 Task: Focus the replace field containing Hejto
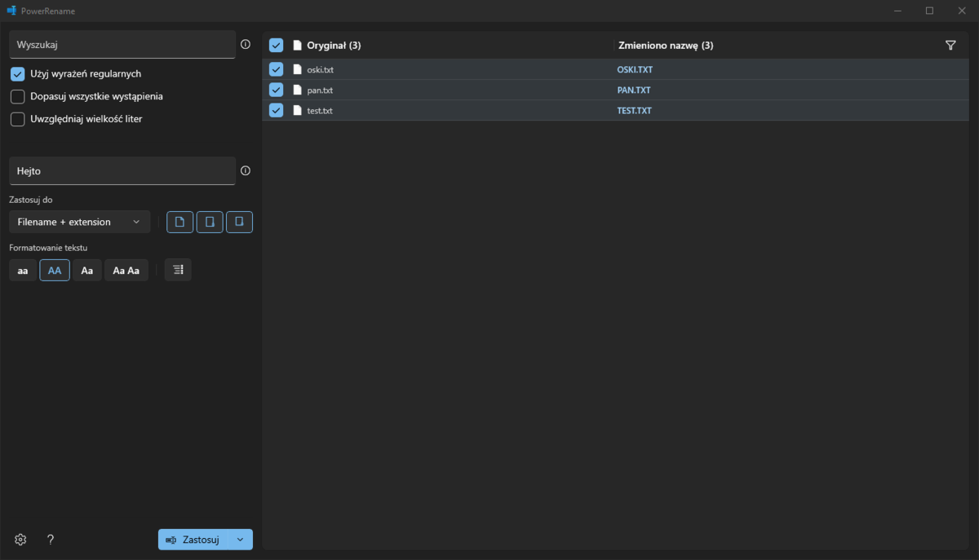(122, 171)
